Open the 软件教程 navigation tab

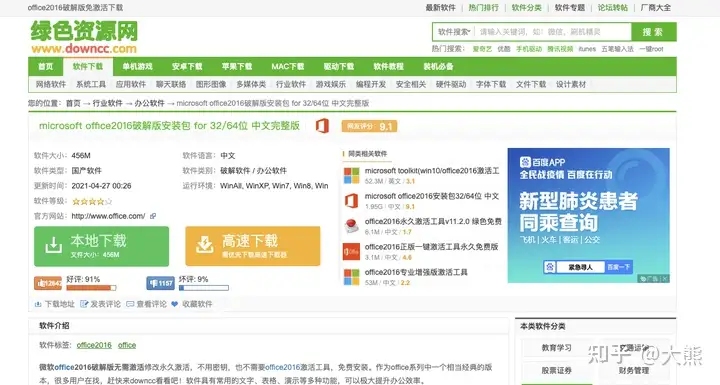(388, 66)
